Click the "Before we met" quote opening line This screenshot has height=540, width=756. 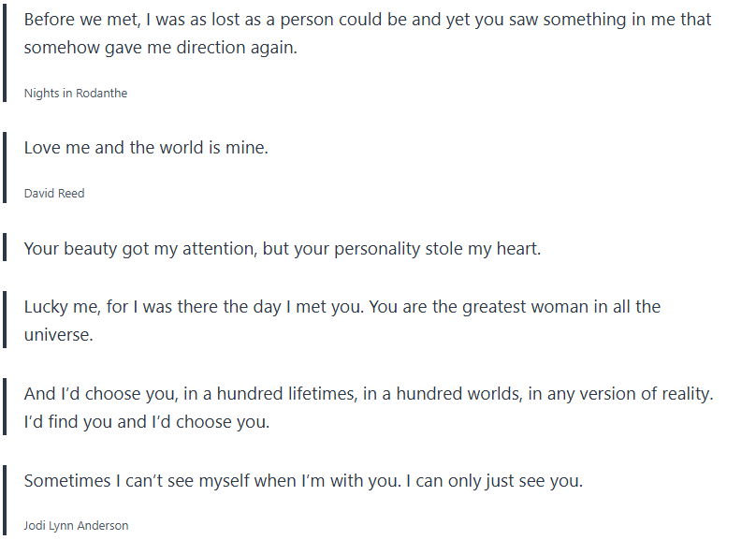click(x=367, y=20)
